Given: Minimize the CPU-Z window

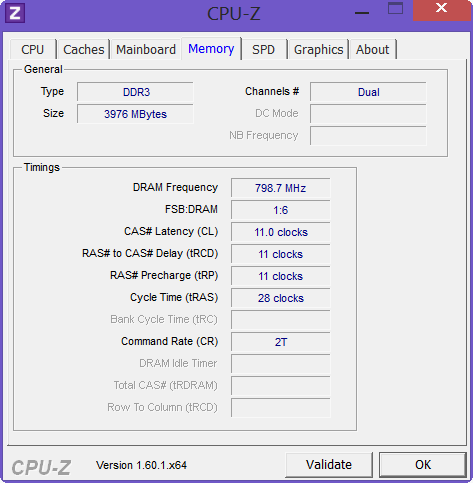Looking at the screenshot, I should point(362,13).
